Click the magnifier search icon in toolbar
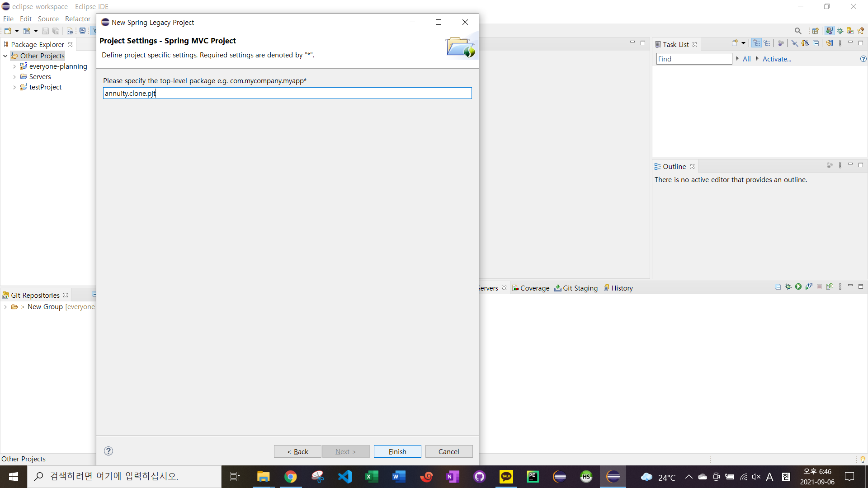This screenshot has width=868, height=488. 798,31
